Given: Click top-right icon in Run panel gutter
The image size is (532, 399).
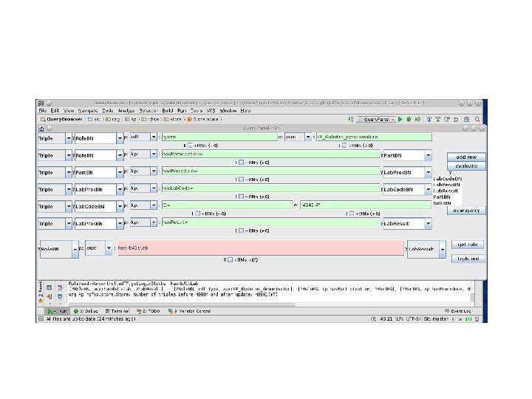Looking at the screenshot, I should (60, 287).
